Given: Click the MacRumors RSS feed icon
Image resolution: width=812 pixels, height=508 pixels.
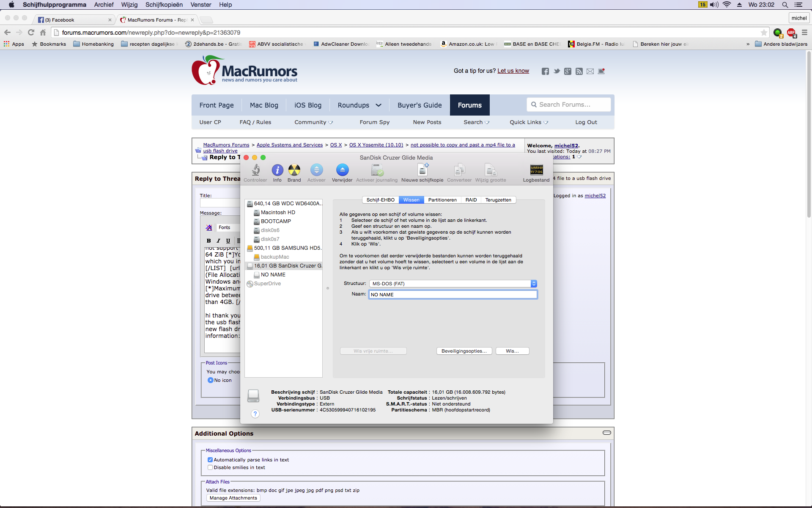Looking at the screenshot, I should [x=579, y=71].
